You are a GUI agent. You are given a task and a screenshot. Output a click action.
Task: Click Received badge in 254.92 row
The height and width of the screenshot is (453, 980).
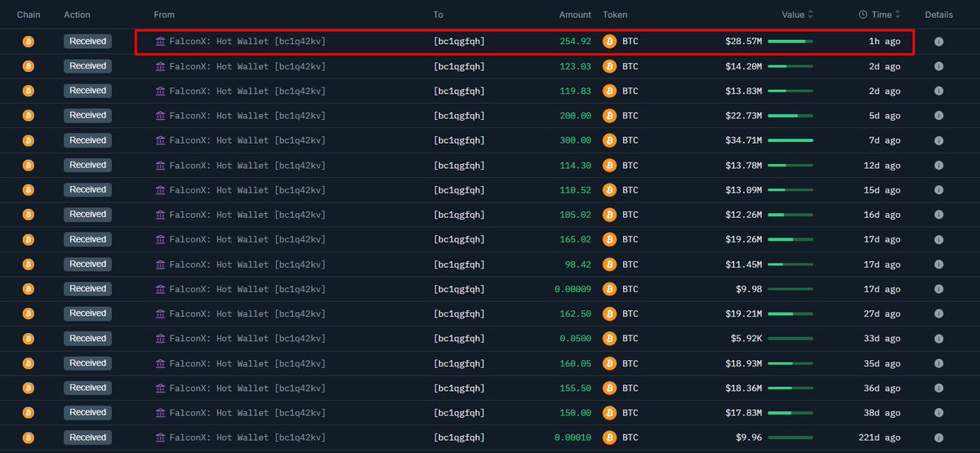(87, 42)
